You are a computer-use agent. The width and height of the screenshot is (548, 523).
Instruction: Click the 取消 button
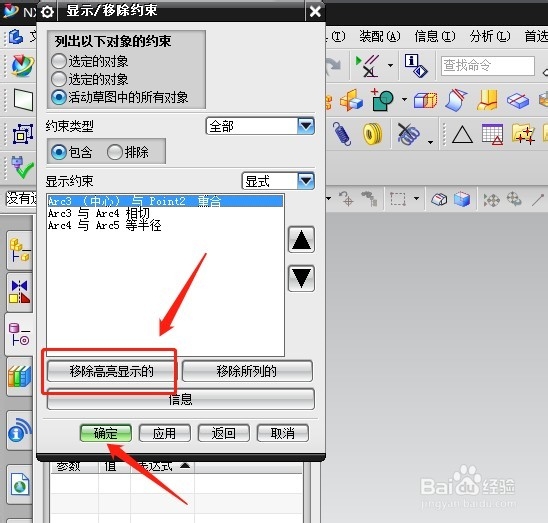[283, 434]
